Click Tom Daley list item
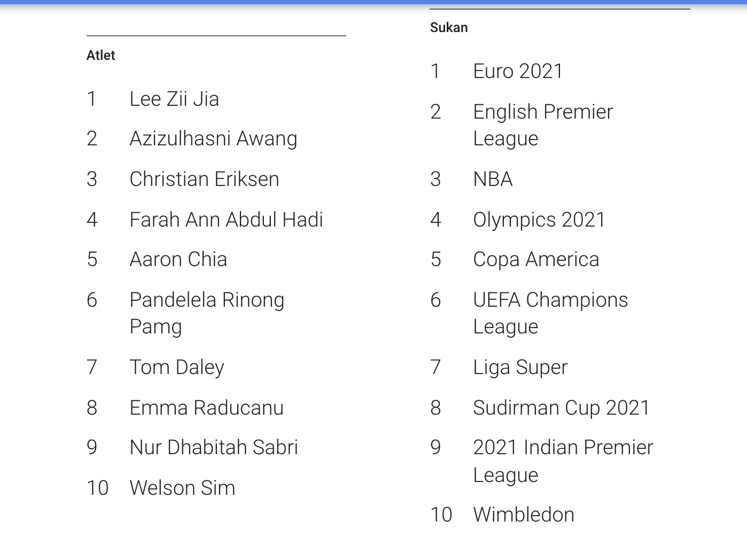 [177, 368]
